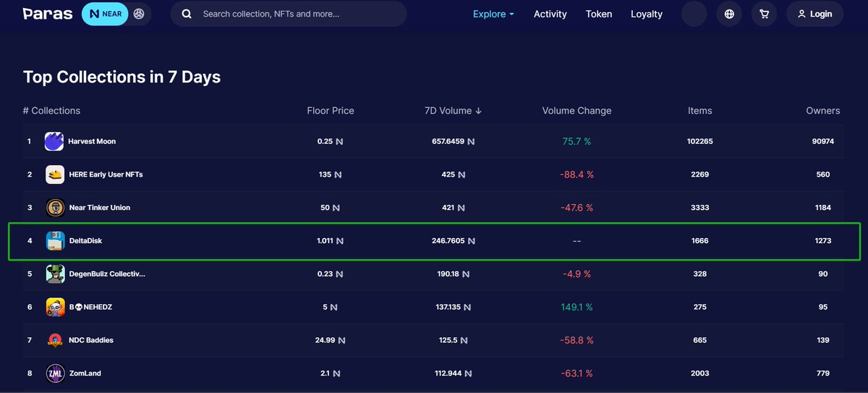Viewport: 868px width, 393px height.
Task: Open the NDC Baddies link
Action: pyautogui.click(x=90, y=340)
